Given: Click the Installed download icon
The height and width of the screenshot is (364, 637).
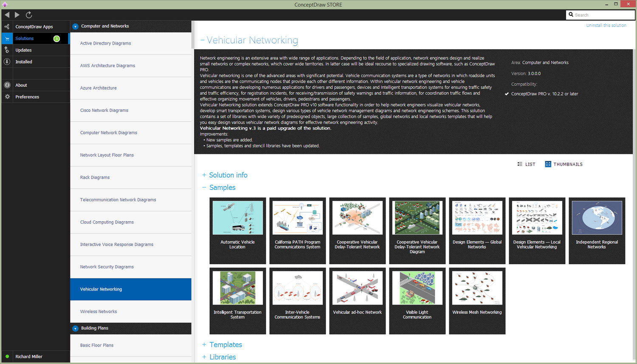Looking at the screenshot, I should coord(7,62).
